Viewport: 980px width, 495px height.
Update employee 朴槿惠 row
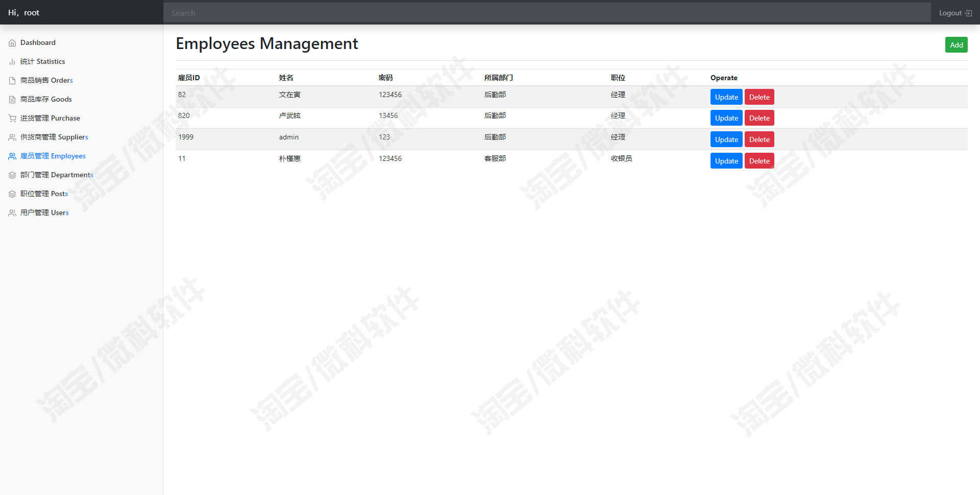point(726,161)
